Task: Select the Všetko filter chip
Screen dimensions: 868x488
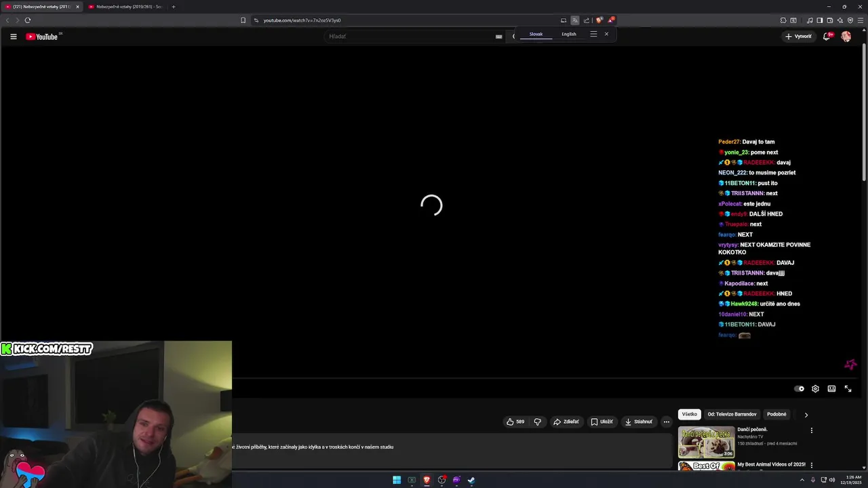Action: pyautogui.click(x=690, y=414)
